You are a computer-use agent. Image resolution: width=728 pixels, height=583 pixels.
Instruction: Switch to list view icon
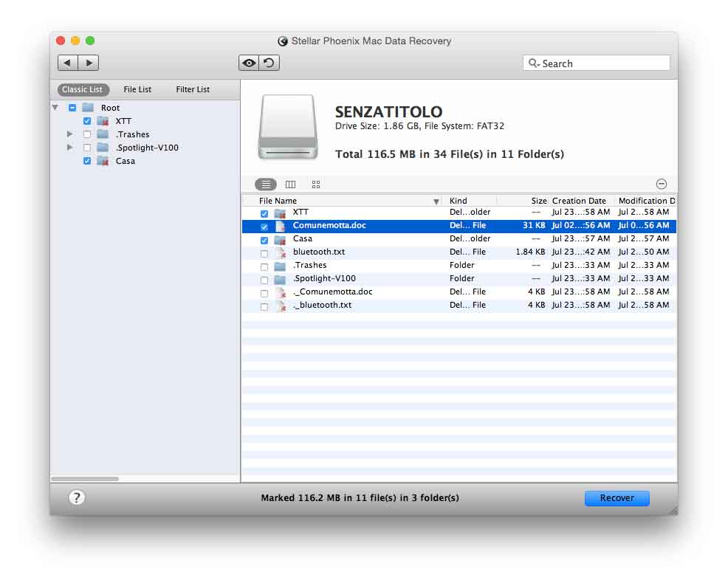click(x=266, y=184)
